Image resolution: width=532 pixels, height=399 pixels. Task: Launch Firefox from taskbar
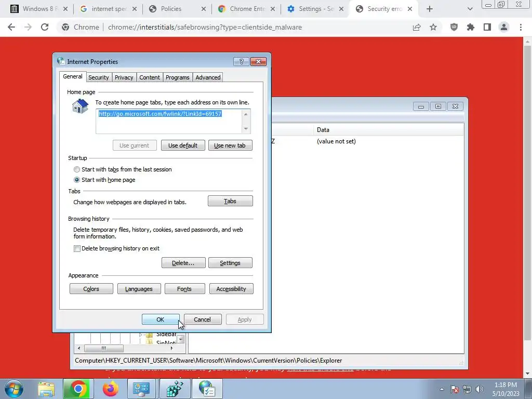click(x=110, y=389)
